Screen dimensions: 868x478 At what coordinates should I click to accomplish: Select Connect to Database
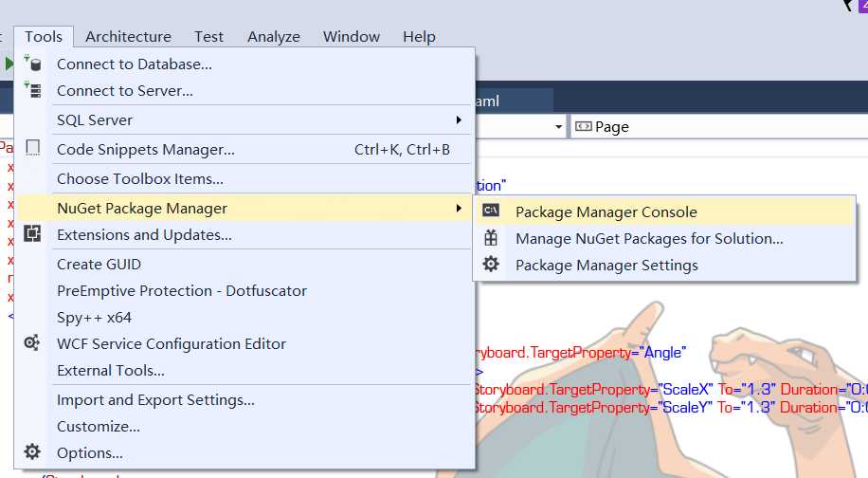244,64
